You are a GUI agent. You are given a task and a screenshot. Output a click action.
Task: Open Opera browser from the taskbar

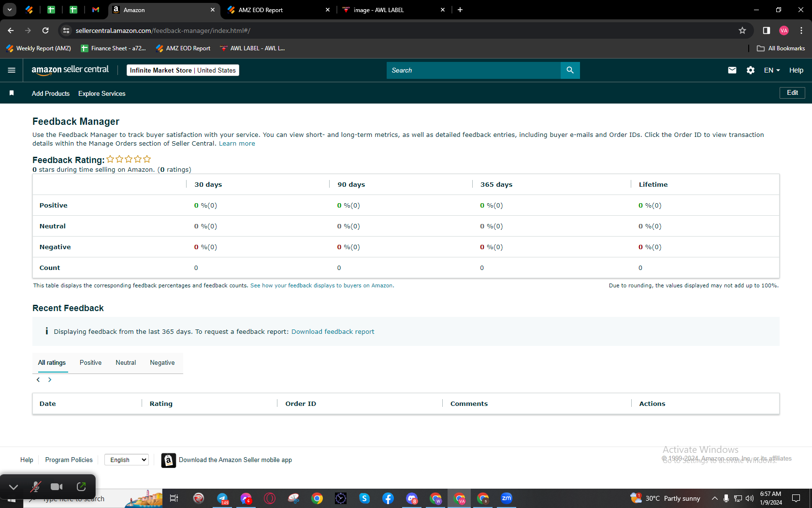coord(270,498)
